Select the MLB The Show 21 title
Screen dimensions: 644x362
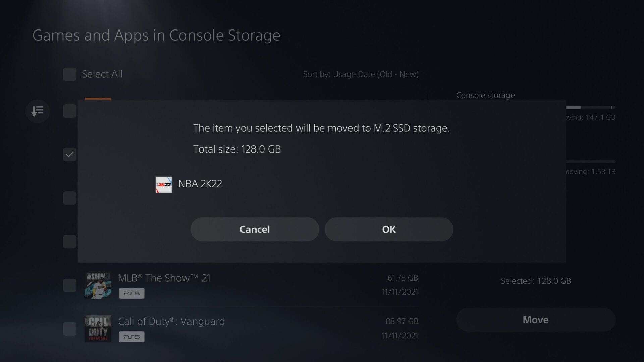coord(164,278)
